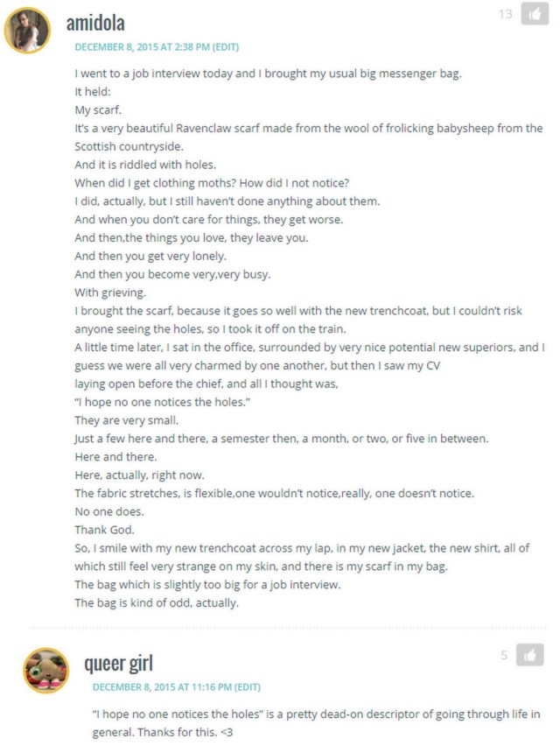Click the like count 13 on amidola's comment
This screenshot has width=560, height=746.
(506, 14)
